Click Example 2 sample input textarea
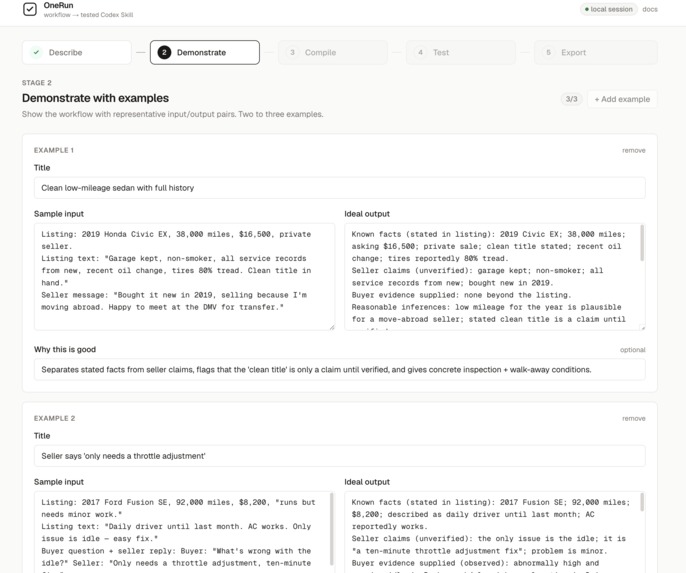The height and width of the screenshot is (573, 686). point(184,532)
